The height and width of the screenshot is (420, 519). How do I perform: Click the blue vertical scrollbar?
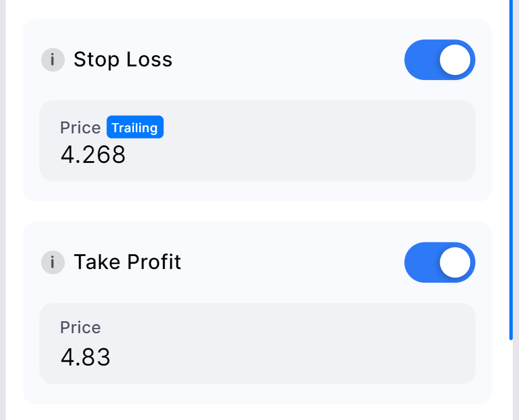pos(510,170)
